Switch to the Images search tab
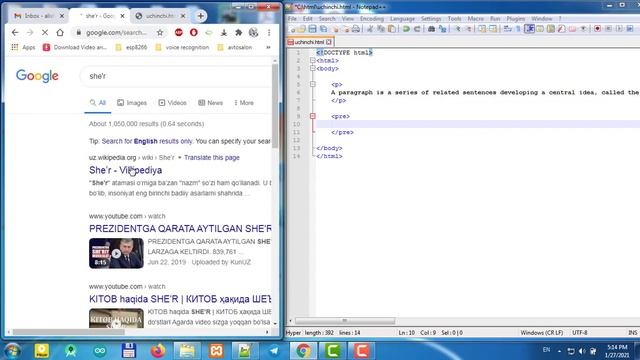The width and height of the screenshot is (640, 360). click(x=132, y=103)
